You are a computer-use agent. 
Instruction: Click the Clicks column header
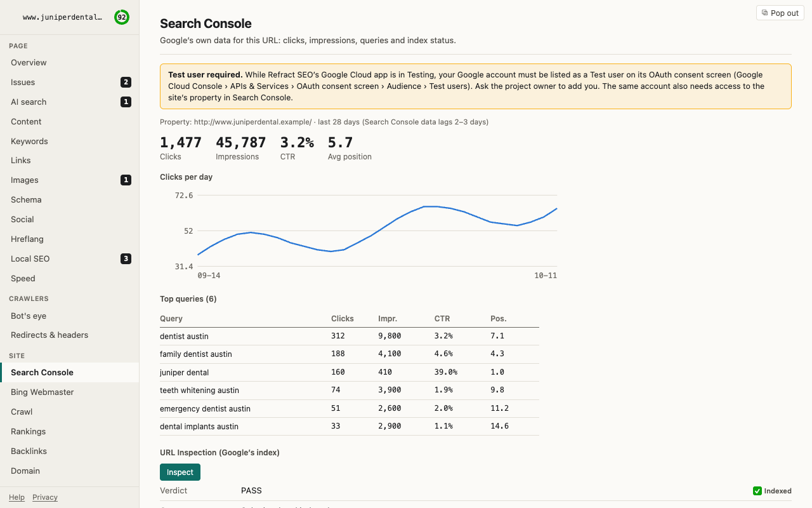(x=343, y=318)
